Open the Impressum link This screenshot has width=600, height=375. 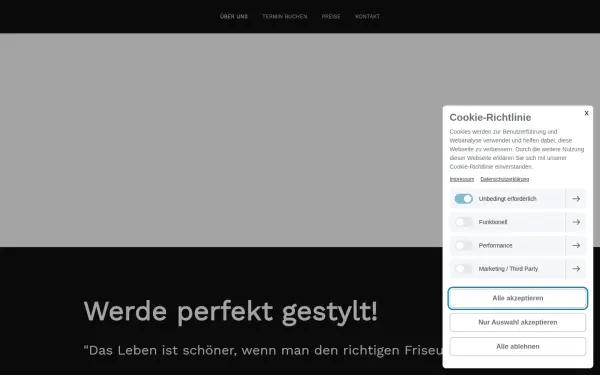coord(461,179)
